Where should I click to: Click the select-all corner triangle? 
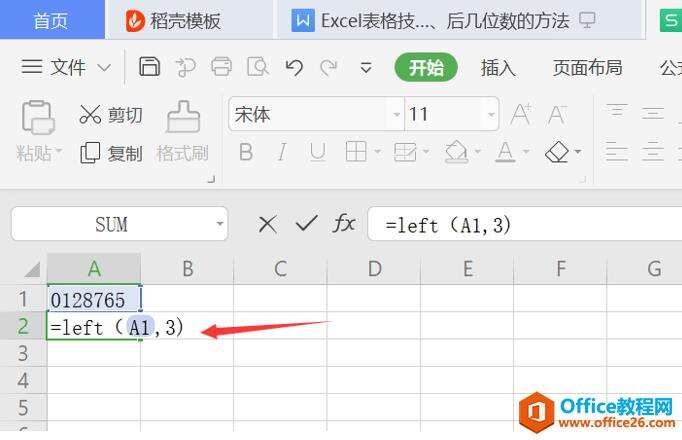[32, 270]
